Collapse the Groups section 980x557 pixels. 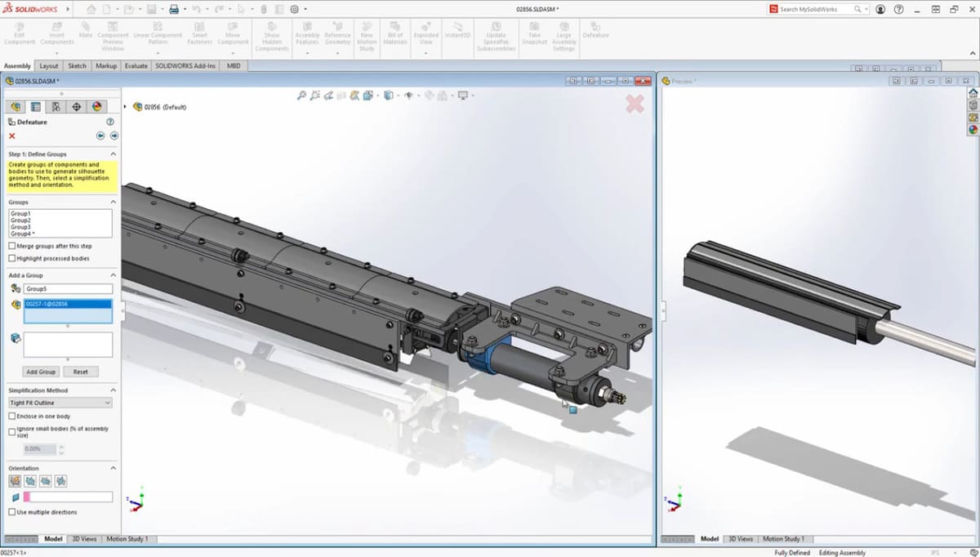click(113, 202)
